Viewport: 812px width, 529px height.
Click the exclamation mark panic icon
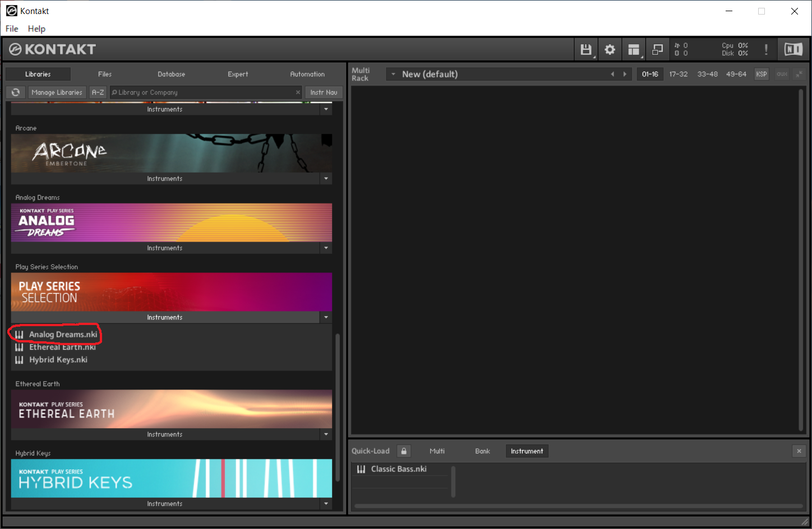766,50
